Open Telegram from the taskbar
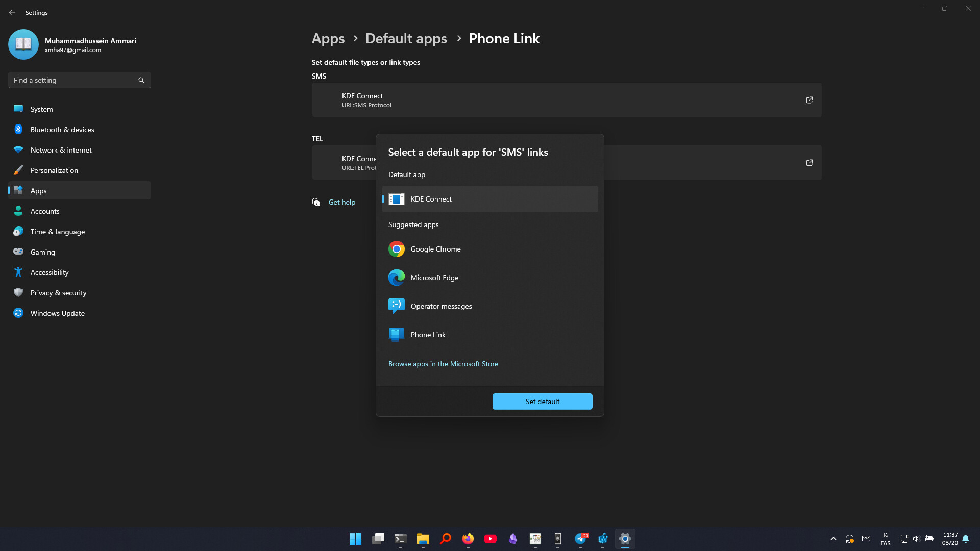The width and height of the screenshot is (980, 551). 580,539
